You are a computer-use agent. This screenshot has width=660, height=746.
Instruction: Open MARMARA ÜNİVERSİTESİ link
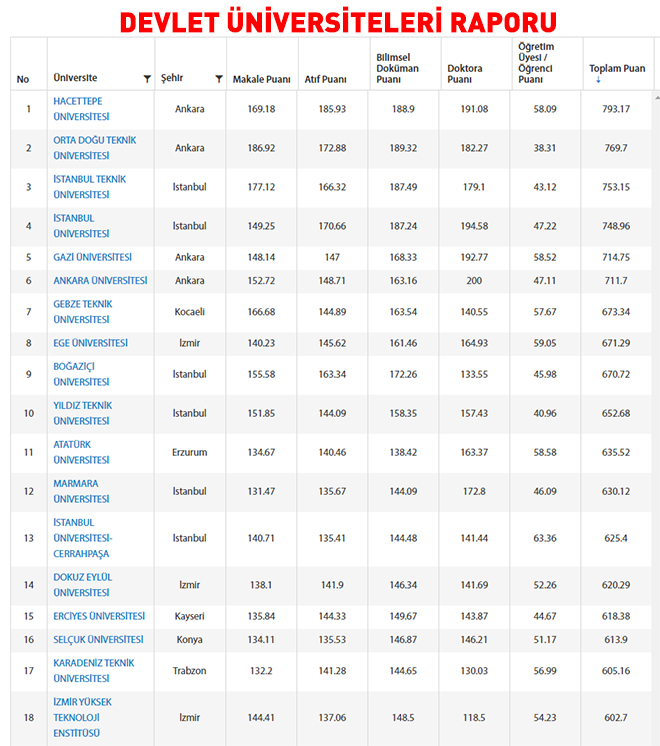click(81, 491)
